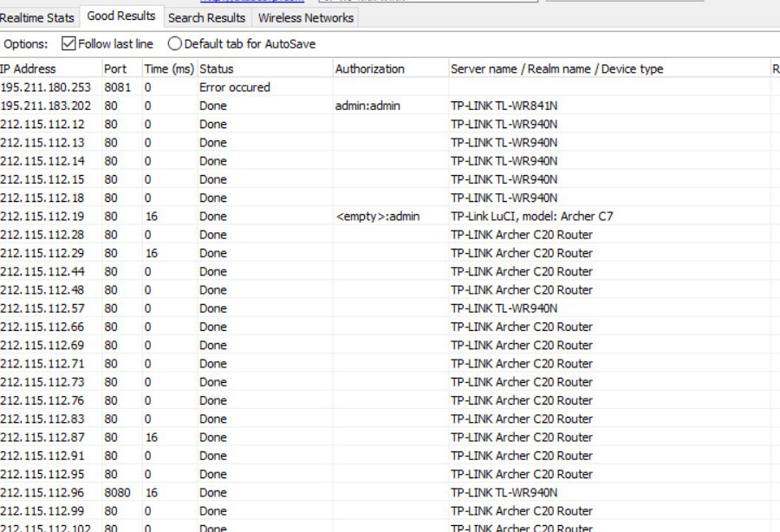This screenshot has width=780, height=532.
Task: Open the Wireless Networks tab
Action: [x=305, y=18]
